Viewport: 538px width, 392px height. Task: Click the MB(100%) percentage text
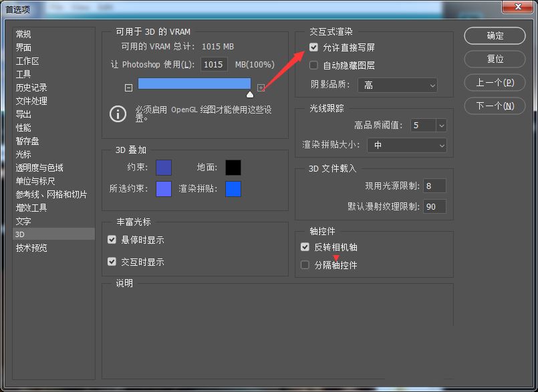click(255, 65)
